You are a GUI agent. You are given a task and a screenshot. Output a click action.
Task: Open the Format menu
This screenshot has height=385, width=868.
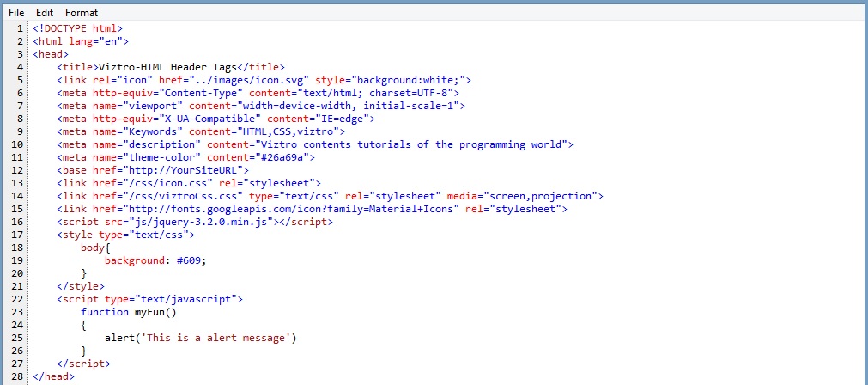click(82, 12)
